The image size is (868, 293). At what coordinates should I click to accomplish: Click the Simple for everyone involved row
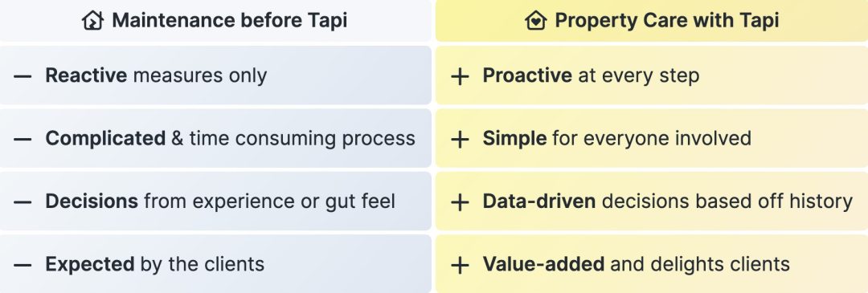click(652, 138)
